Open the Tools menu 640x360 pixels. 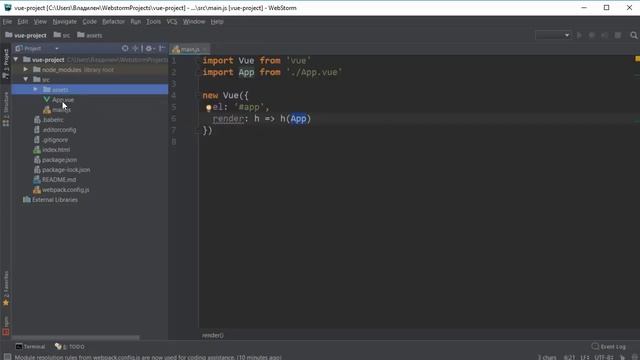[153, 22]
